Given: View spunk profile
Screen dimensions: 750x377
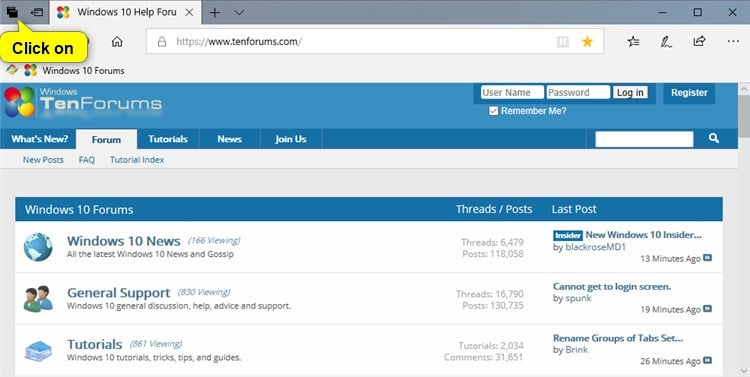Looking at the screenshot, I should pyautogui.click(x=578, y=299).
